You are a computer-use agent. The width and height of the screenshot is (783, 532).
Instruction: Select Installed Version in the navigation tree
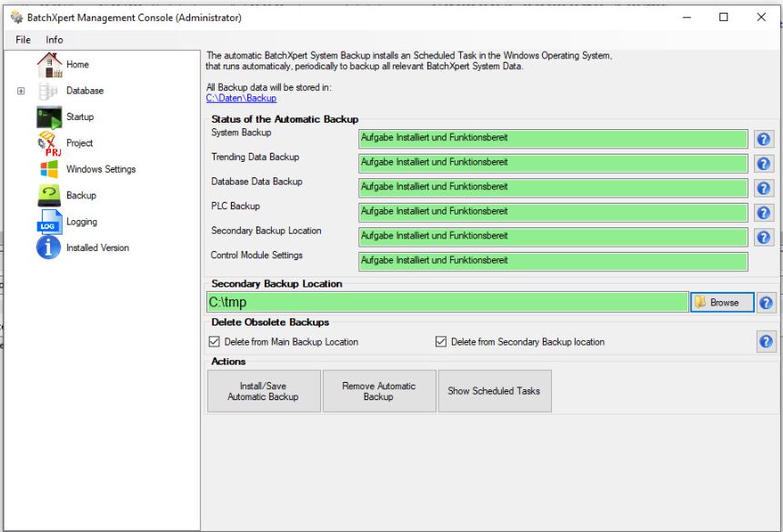point(97,247)
